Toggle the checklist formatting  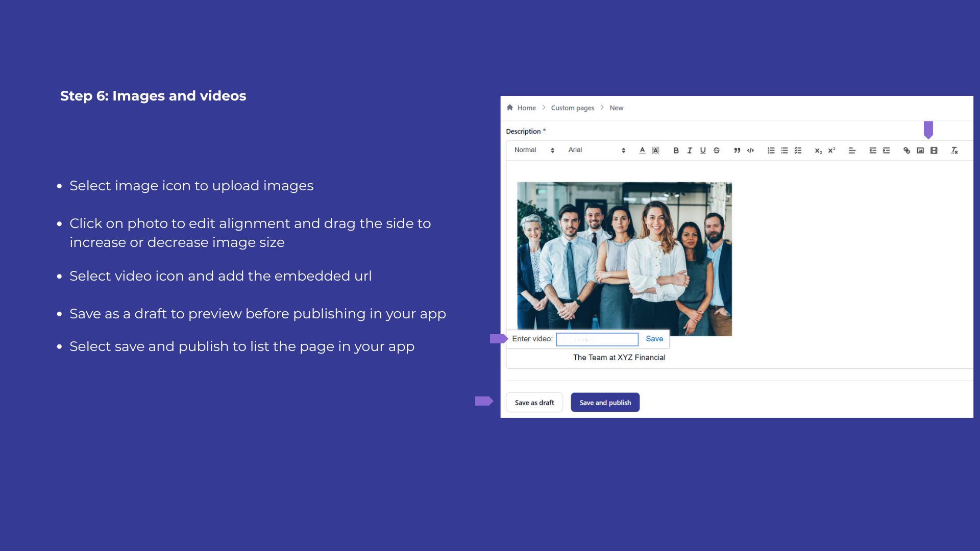[798, 151]
